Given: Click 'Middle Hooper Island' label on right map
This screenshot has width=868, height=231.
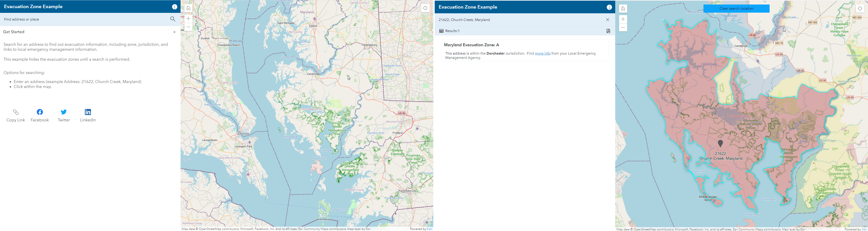Looking at the screenshot, I should click(708, 198).
